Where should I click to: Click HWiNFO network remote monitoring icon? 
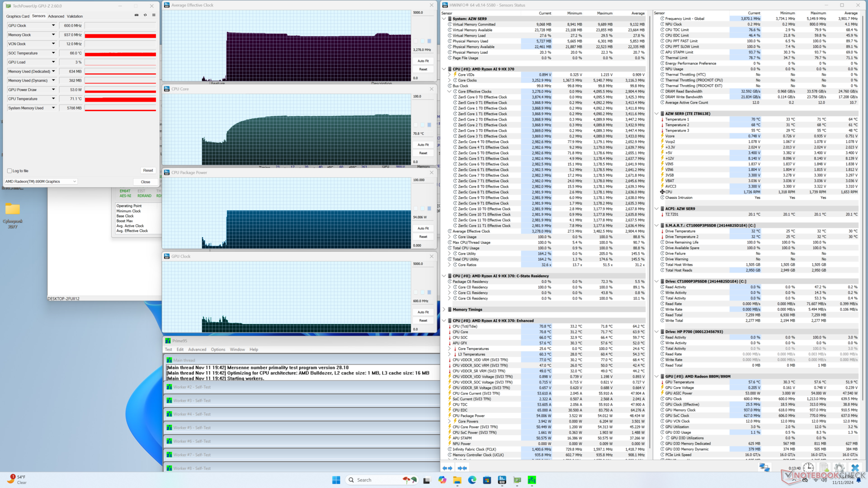(x=764, y=468)
